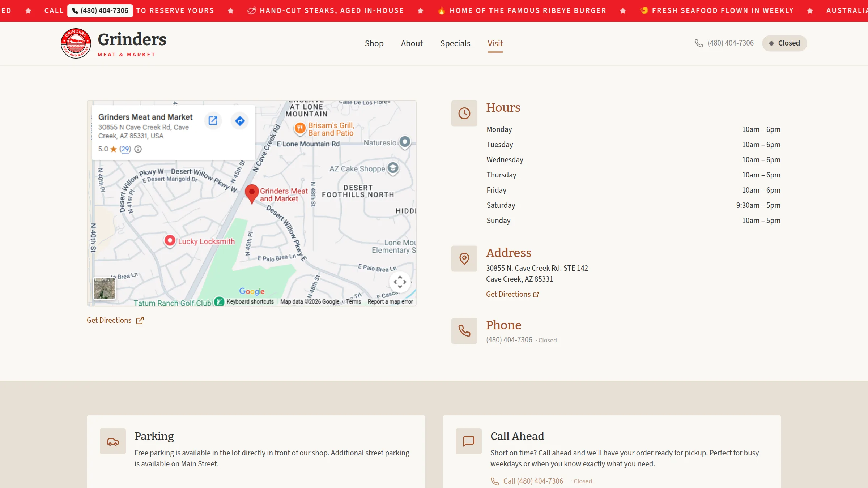This screenshot has height=488, width=868.
Task: Click Get Directions below the map
Action: click(115, 320)
